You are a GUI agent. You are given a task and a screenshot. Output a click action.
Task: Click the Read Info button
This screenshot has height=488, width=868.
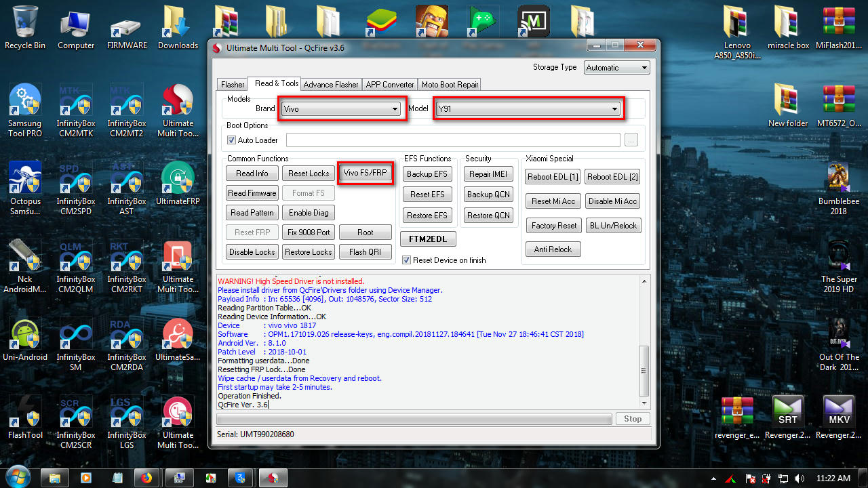[252, 174]
